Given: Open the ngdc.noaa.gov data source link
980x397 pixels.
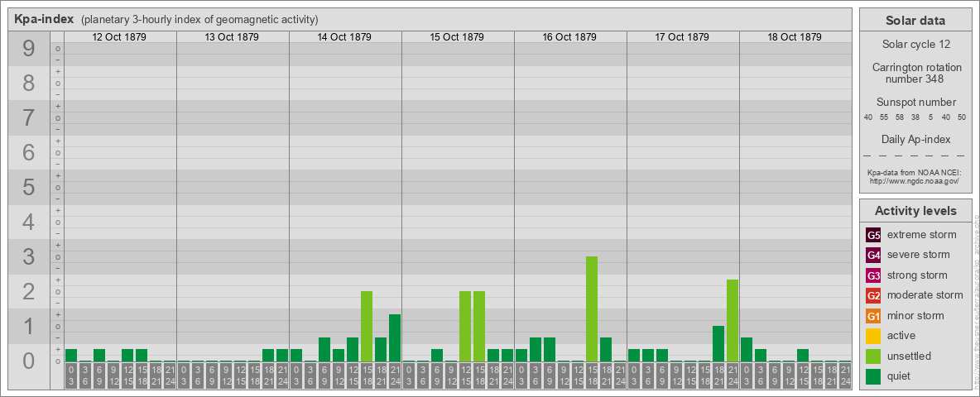Looking at the screenshot, I should click(x=913, y=180).
